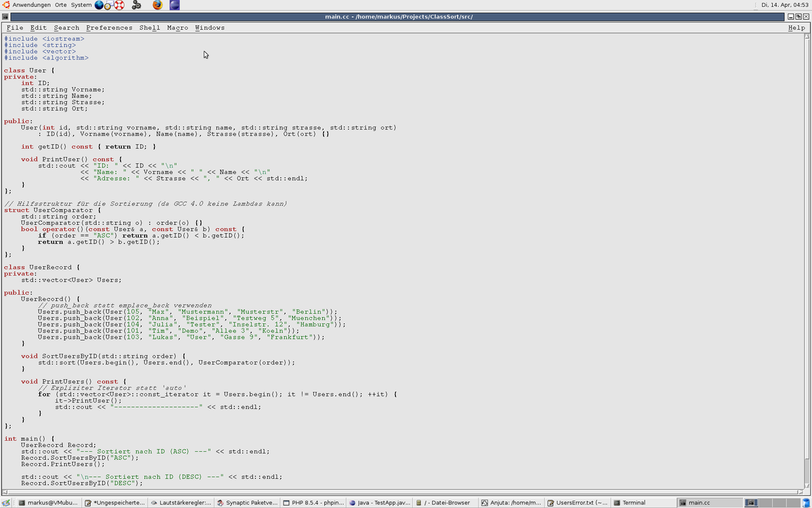Image resolution: width=812 pixels, height=508 pixels.
Task: Open the Edit menu
Action: pyautogui.click(x=39, y=28)
